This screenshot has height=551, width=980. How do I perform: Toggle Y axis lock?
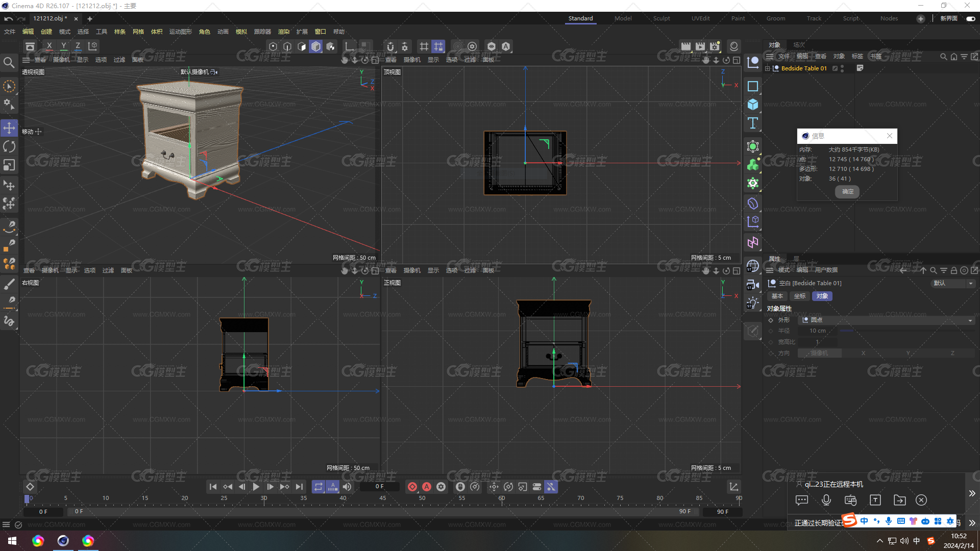[63, 46]
